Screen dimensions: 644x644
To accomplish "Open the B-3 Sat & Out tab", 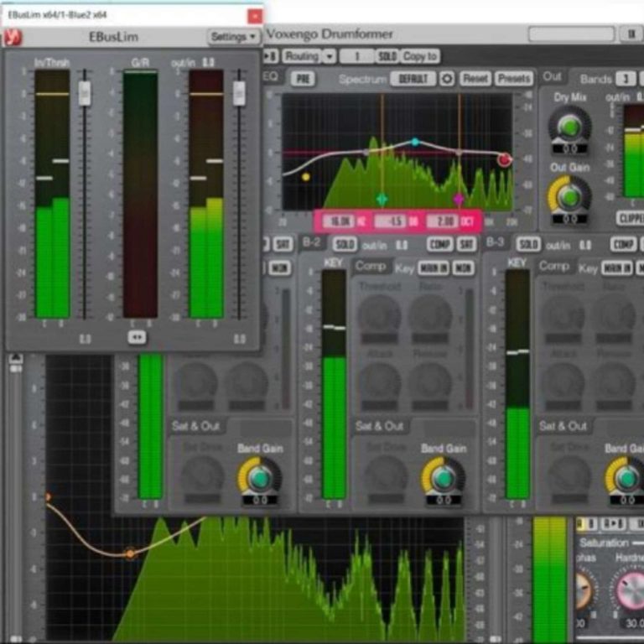I will tap(563, 426).
